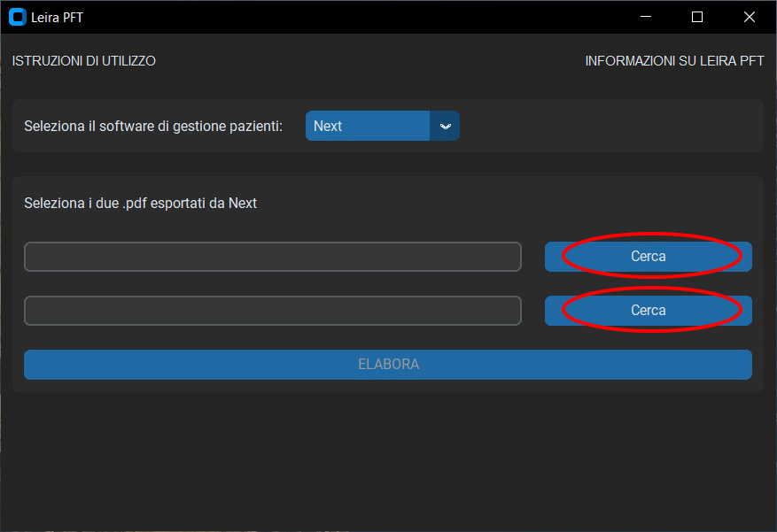Open INFORMAZIONI SU LEIRA PFT

[674, 61]
